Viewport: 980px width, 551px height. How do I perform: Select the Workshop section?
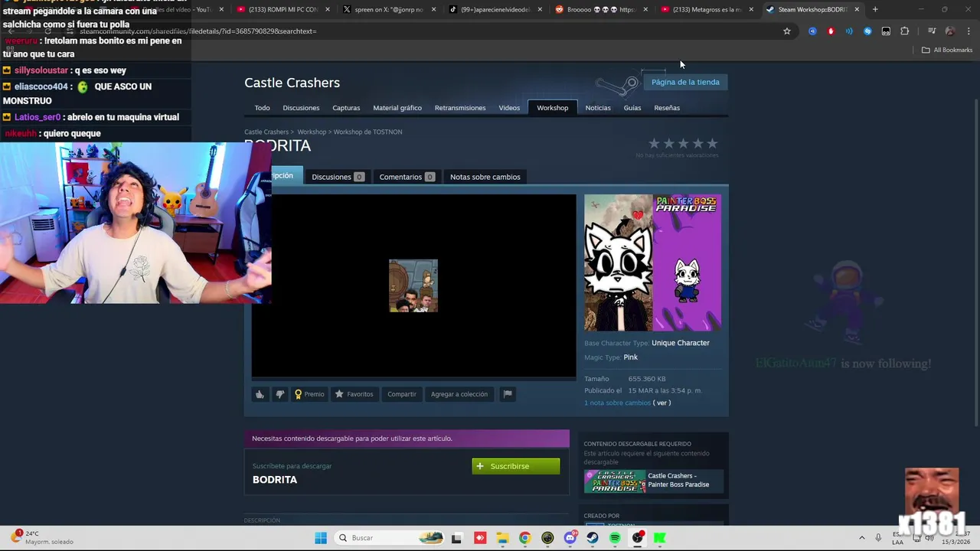pyautogui.click(x=552, y=108)
